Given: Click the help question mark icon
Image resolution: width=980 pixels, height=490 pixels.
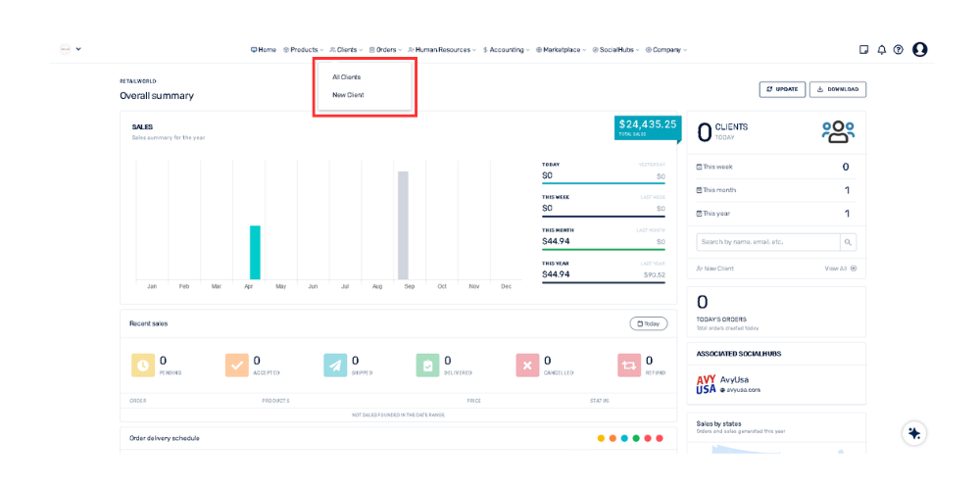Looking at the screenshot, I should [x=898, y=49].
